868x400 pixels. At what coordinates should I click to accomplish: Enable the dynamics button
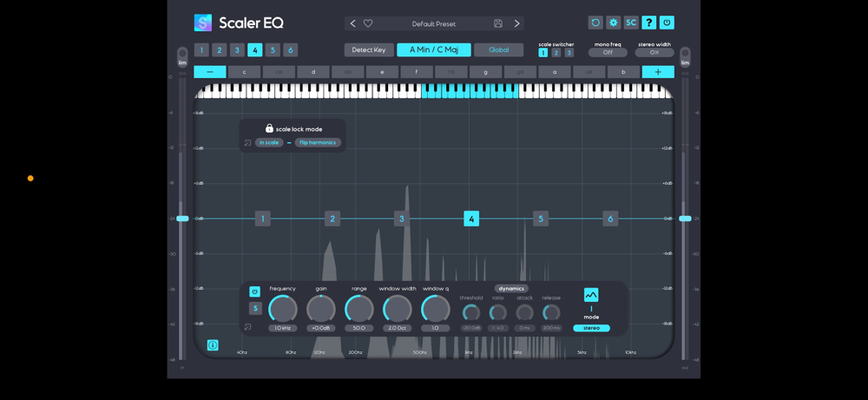click(x=511, y=288)
